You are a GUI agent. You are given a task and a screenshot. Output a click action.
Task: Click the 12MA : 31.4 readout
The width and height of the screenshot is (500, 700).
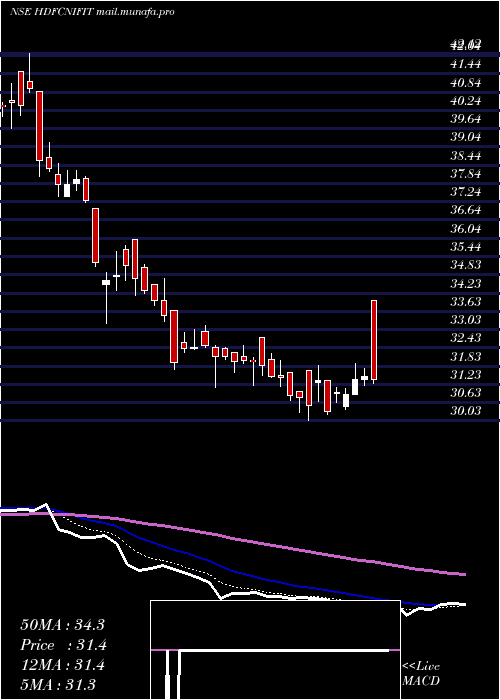tap(62, 665)
